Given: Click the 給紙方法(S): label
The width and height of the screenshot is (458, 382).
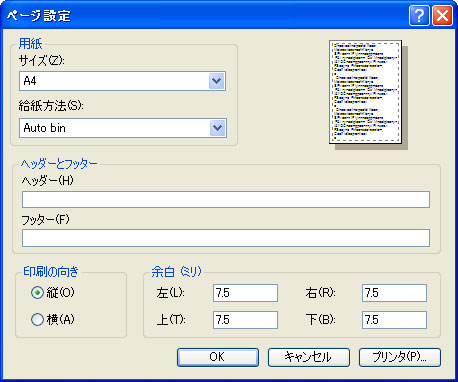Looking at the screenshot, I should pos(51,106).
